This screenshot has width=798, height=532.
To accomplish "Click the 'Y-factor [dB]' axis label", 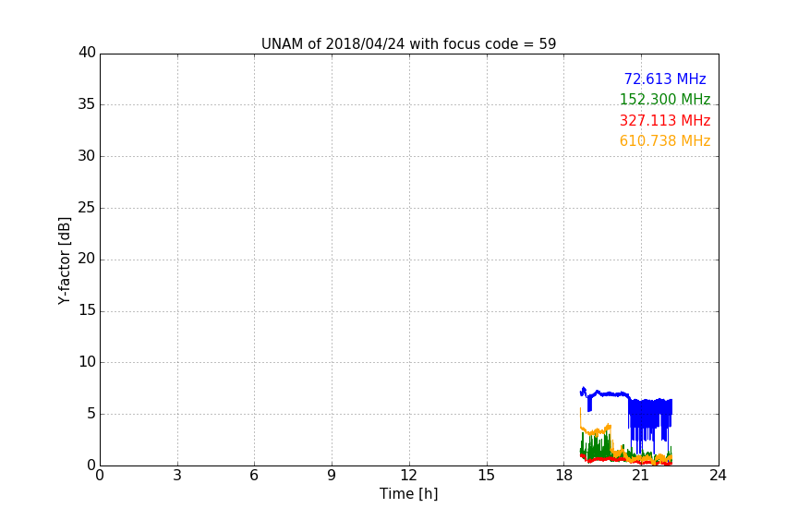I will [64, 260].
